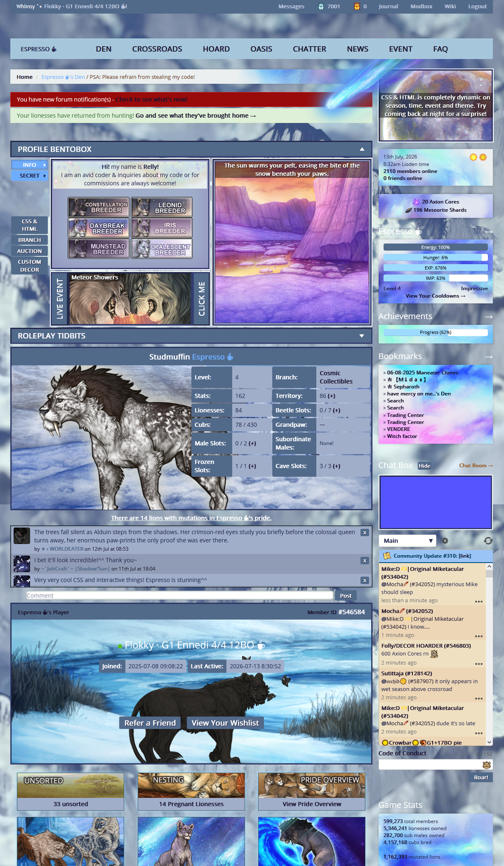Click WORLDEATER's comment avatar
The height and width of the screenshot is (866, 504).
click(21, 536)
